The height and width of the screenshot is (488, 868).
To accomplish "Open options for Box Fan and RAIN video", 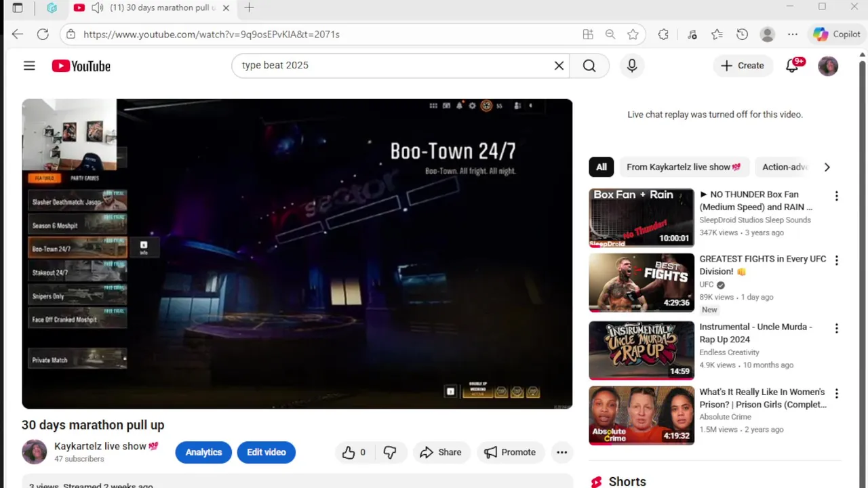I will click(x=836, y=196).
